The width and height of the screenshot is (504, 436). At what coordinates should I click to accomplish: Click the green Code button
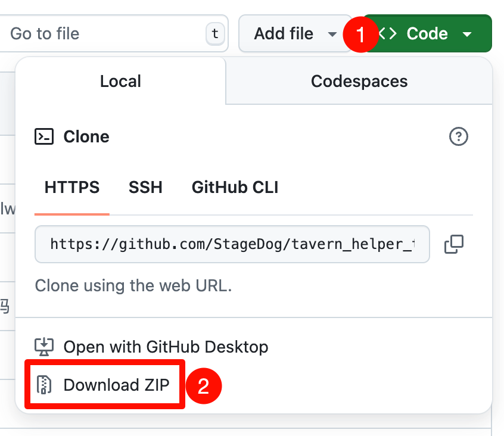pos(428,33)
